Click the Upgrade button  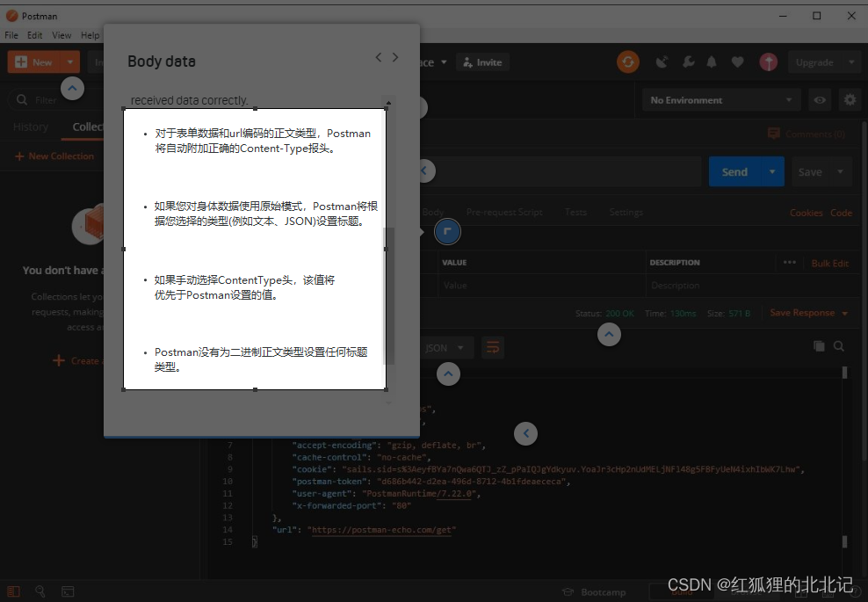click(x=815, y=62)
